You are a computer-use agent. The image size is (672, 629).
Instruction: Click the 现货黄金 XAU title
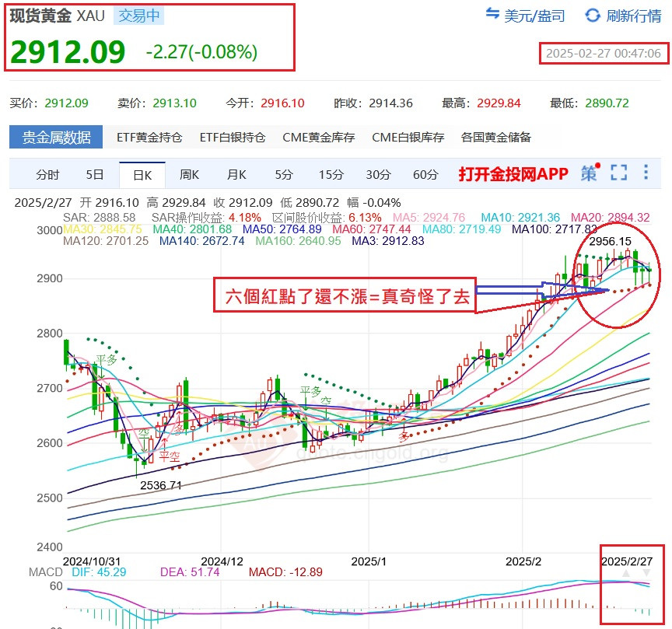[x=58, y=16]
